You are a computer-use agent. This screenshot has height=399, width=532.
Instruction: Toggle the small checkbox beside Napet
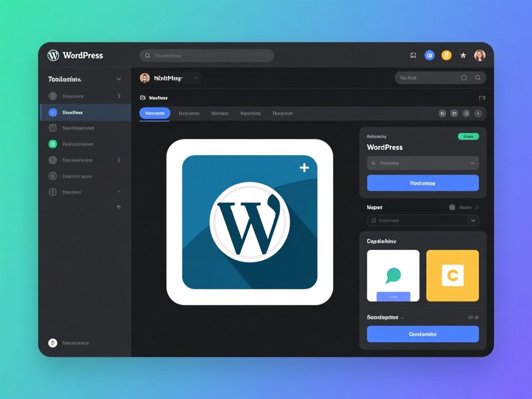pos(452,207)
